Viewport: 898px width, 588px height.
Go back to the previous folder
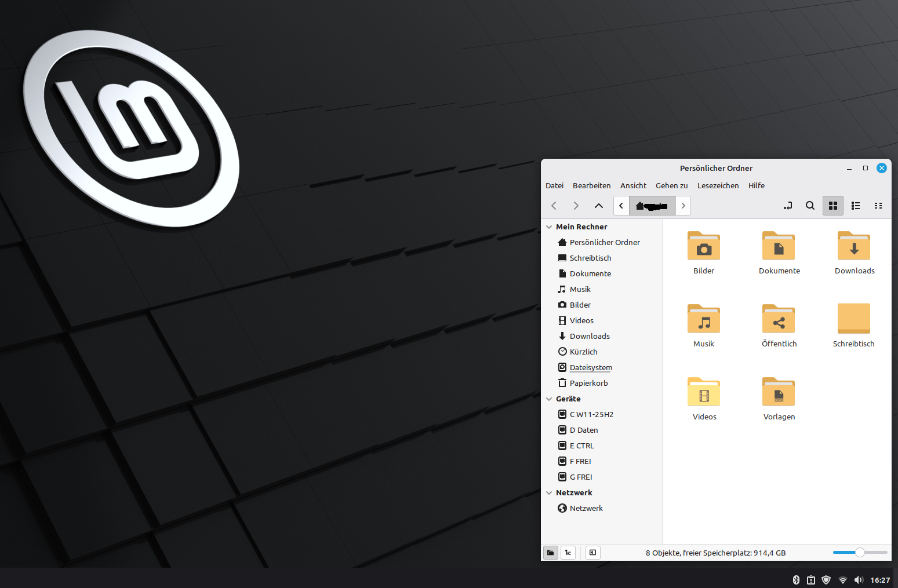[x=554, y=206]
